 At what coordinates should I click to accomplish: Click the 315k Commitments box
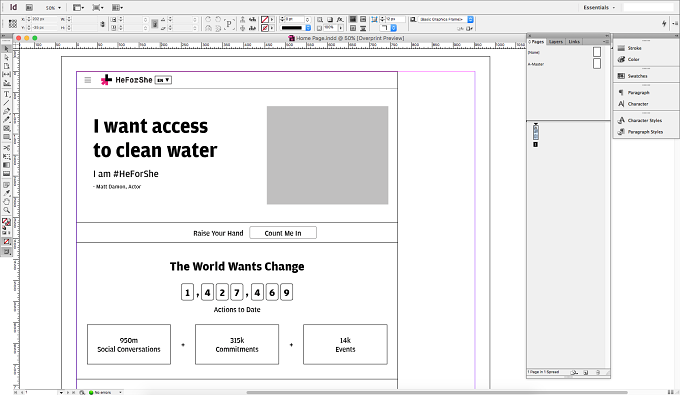[x=237, y=344]
